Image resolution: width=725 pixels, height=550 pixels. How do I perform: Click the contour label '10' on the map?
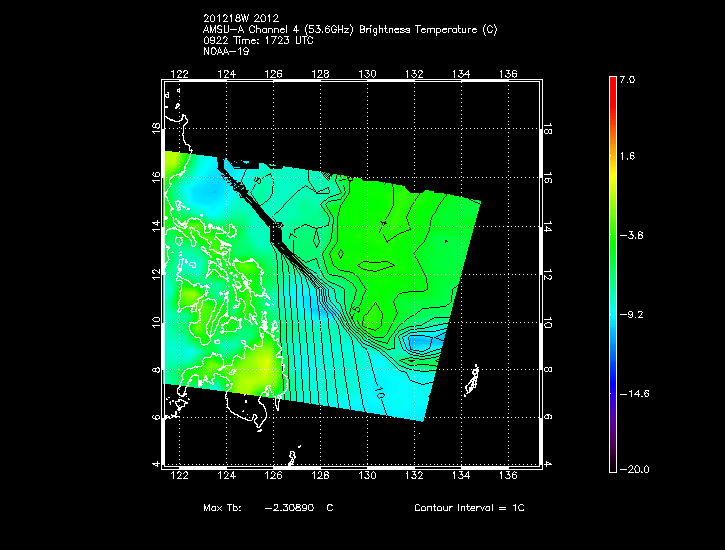[381, 394]
